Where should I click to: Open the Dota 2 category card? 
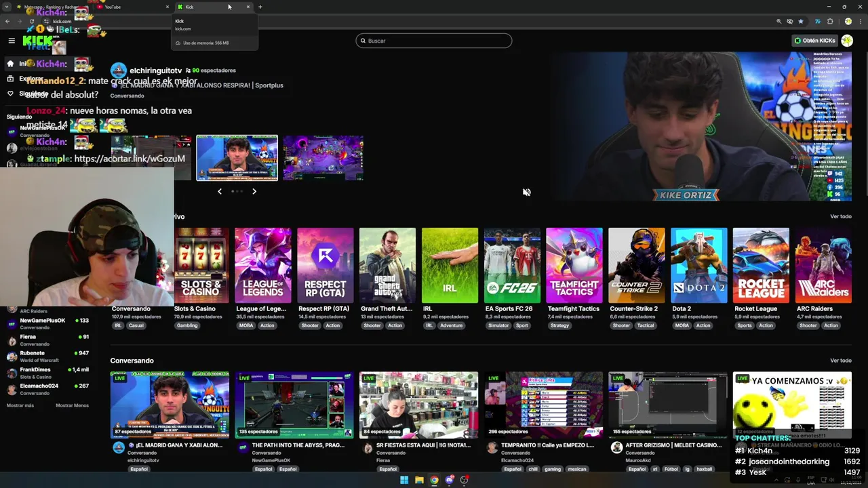(x=698, y=266)
